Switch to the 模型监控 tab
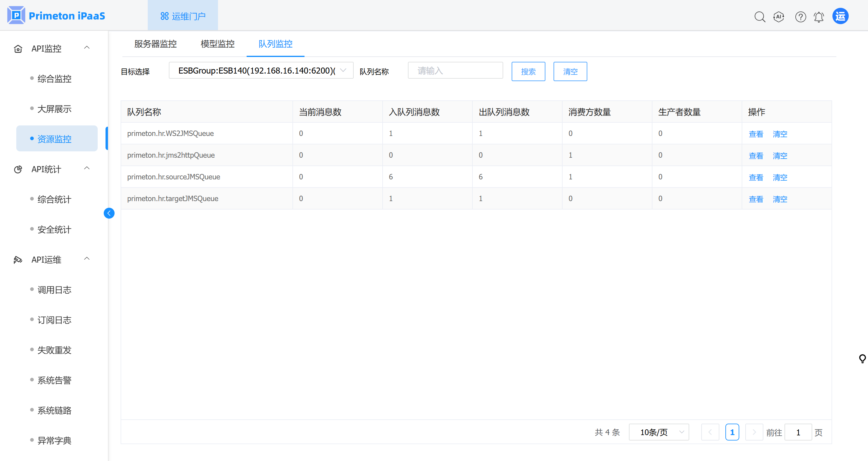The width and height of the screenshot is (868, 461). coord(217,44)
